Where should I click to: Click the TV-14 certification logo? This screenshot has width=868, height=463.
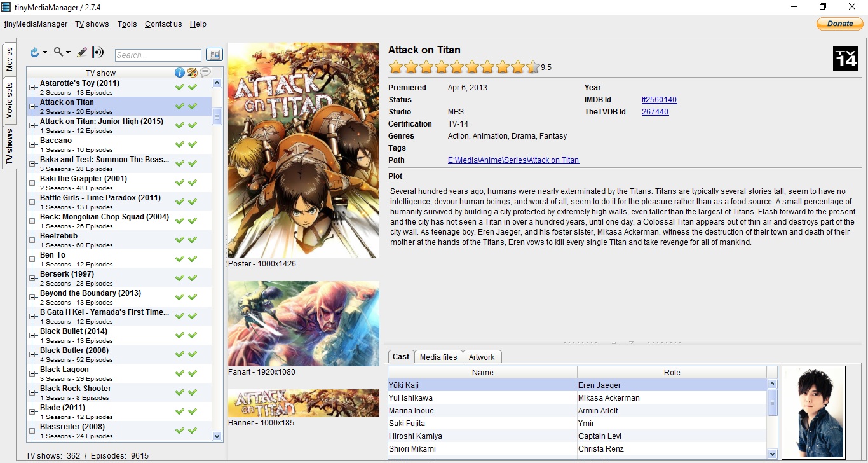point(845,59)
